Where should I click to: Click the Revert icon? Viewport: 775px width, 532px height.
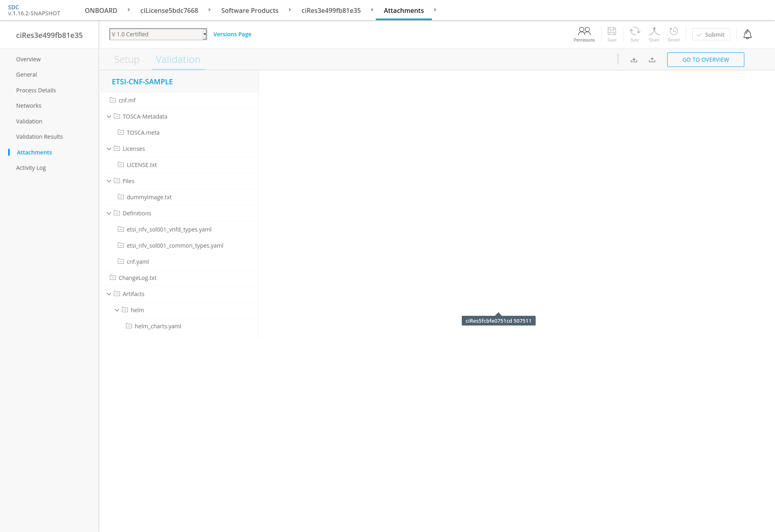(x=673, y=34)
